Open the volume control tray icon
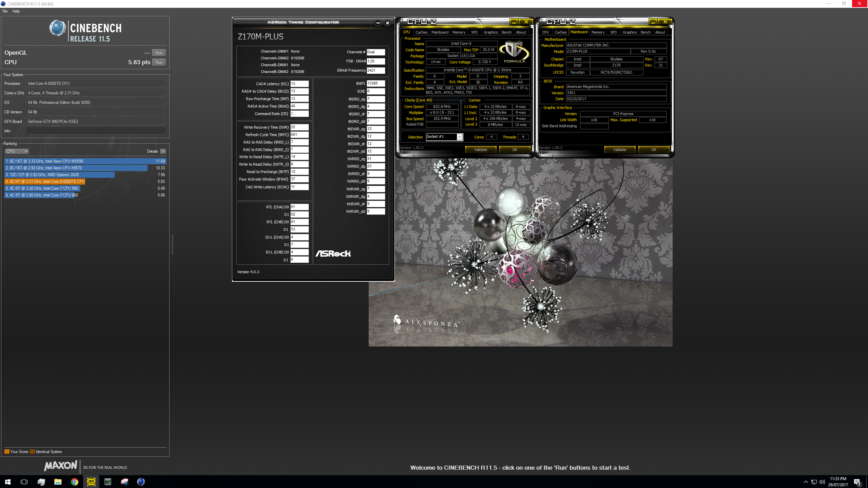868x488 pixels. [822, 482]
